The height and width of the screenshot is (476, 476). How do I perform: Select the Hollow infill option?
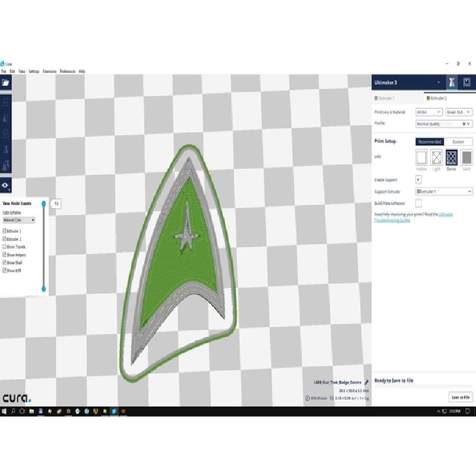point(421,158)
